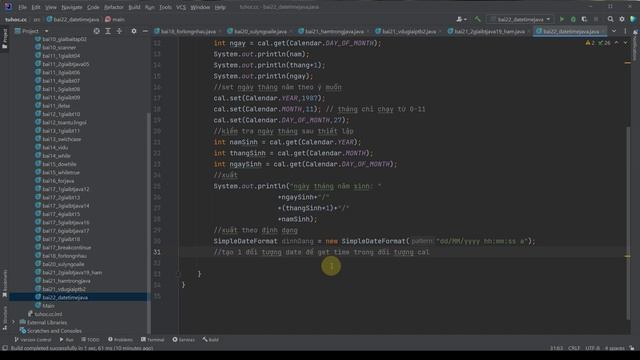Open the Project sidebar stripe button
This screenshot has width=640, height=360.
click(4, 39)
